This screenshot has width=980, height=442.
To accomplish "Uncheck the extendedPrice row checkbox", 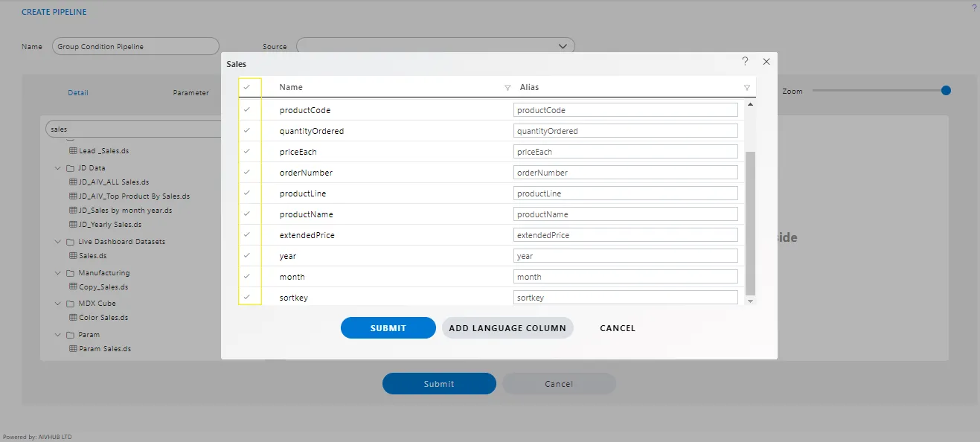I will click(x=246, y=234).
